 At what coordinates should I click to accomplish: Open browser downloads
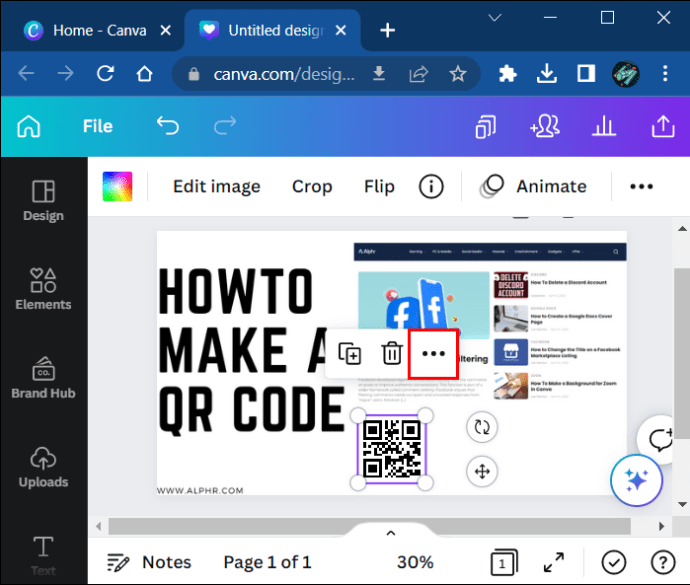pyautogui.click(x=547, y=74)
